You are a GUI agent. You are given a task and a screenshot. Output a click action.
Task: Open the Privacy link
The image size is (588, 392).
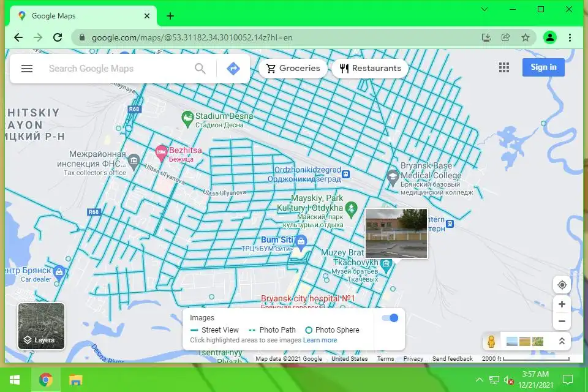413,358
